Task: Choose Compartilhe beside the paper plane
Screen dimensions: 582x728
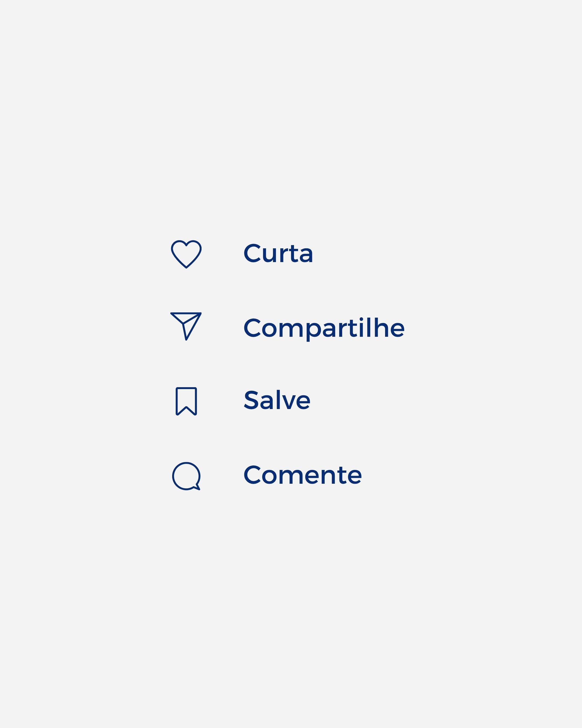Action: tap(324, 328)
